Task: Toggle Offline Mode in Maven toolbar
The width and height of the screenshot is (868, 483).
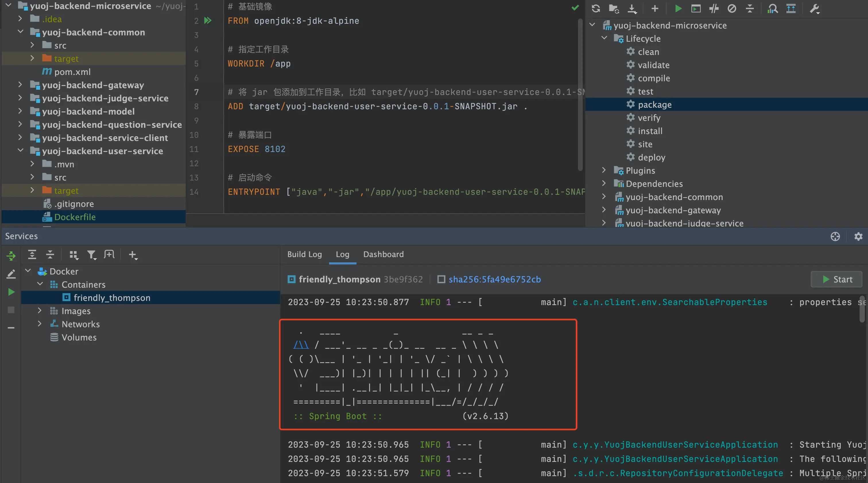Action: coord(714,8)
